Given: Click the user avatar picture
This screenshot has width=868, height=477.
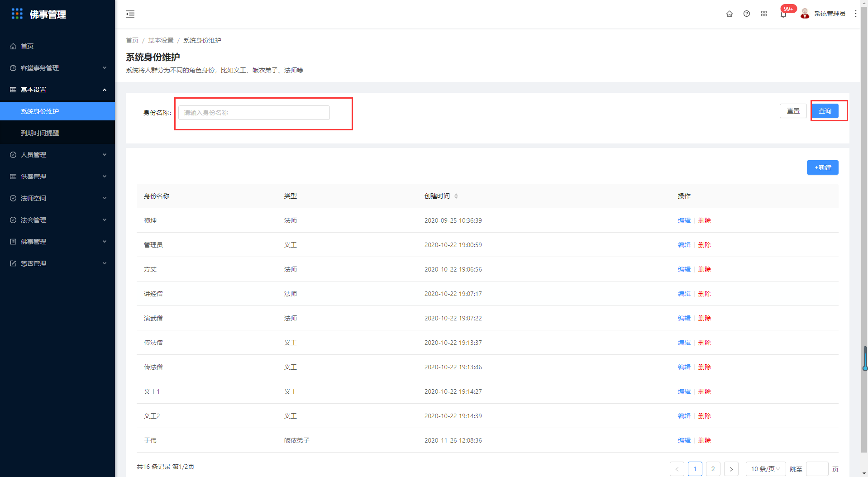Looking at the screenshot, I should click(x=805, y=14).
